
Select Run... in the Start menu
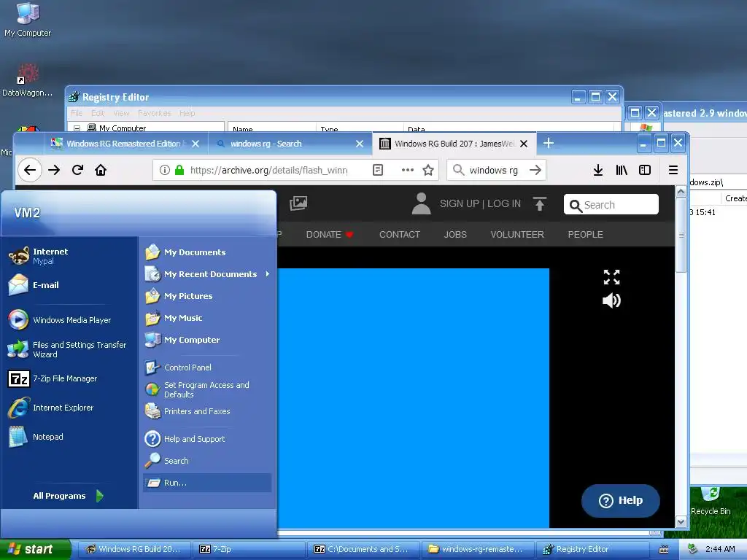pos(207,483)
